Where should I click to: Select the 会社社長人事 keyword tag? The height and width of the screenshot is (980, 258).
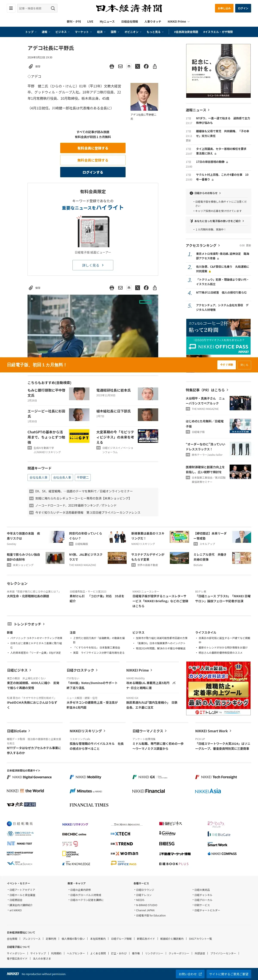[39, 478]
